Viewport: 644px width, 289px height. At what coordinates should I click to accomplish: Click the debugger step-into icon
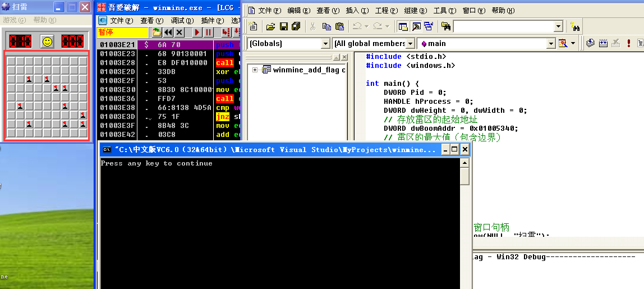pyautogui.click(x=226, y=32)
